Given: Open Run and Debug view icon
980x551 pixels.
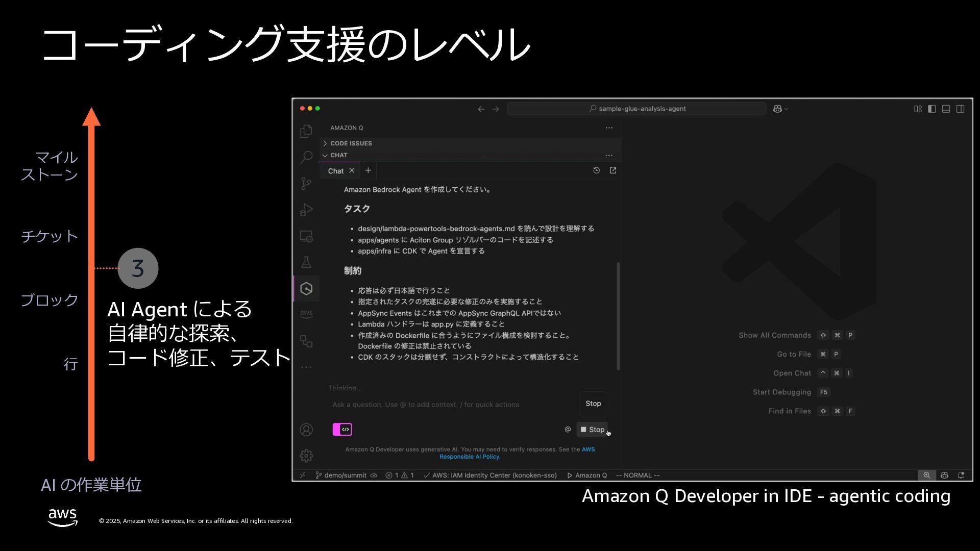Looking at the screenshot, I should tap(306, 210).
